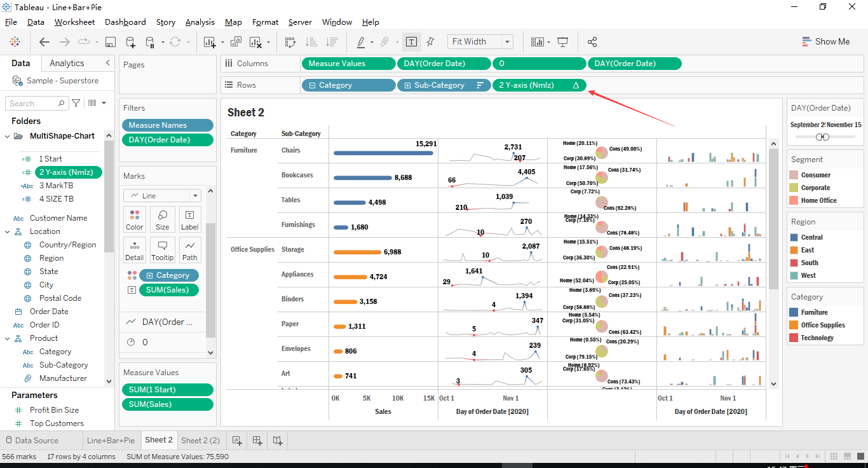Screen dimensions: 868x468
Task: Click the Show Me button
Action: tap(826, 41)
